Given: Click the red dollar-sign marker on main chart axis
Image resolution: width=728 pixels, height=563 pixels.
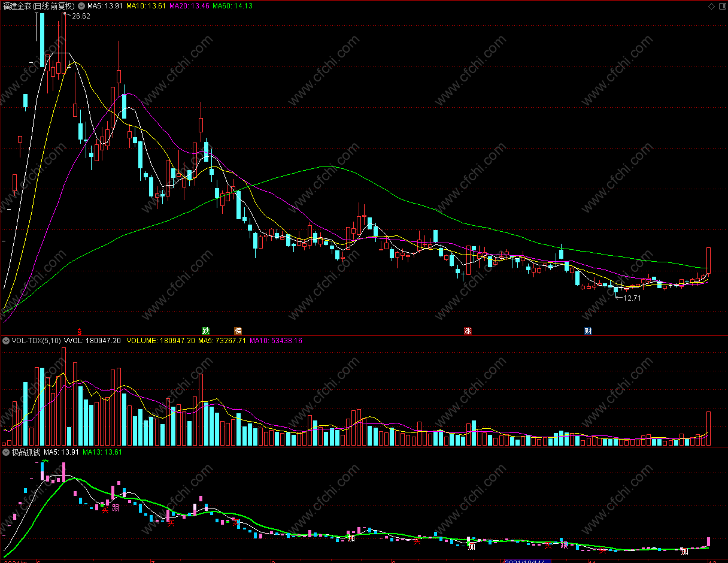Looking at the screenshot, I should tap(80, 331).
